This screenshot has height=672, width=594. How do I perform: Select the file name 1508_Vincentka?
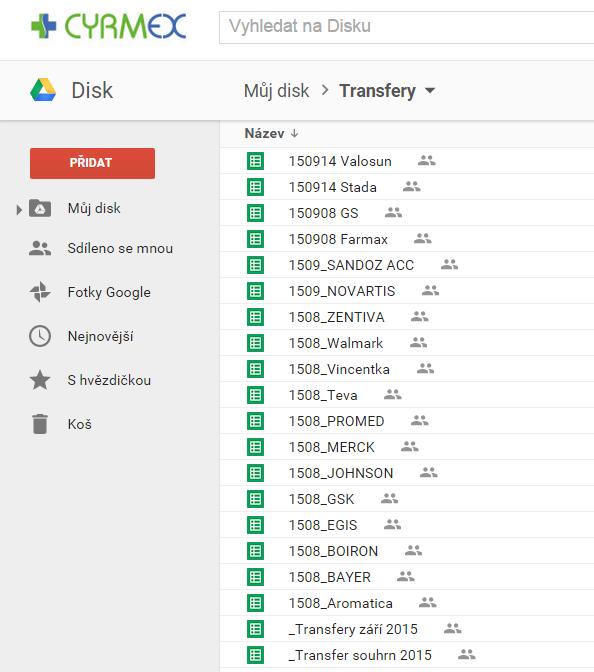(339, 369)
